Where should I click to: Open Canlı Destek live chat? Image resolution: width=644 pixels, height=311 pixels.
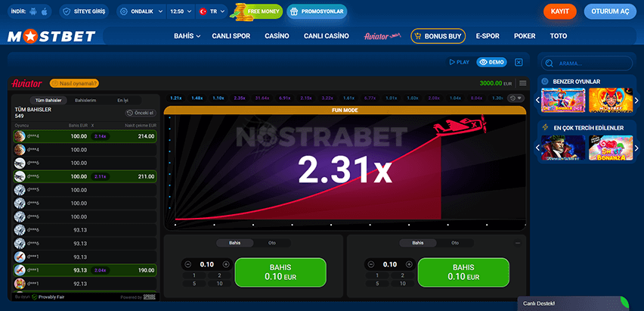(574, 303)
